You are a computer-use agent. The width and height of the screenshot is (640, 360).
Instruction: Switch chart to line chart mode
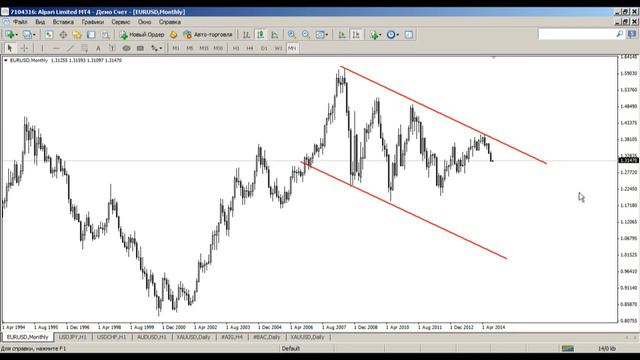coord(275,35)
